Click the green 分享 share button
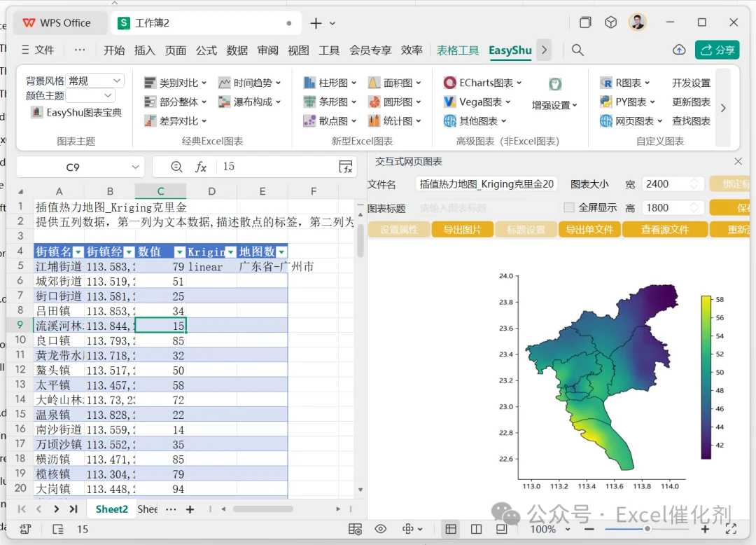 coord(717,50)
